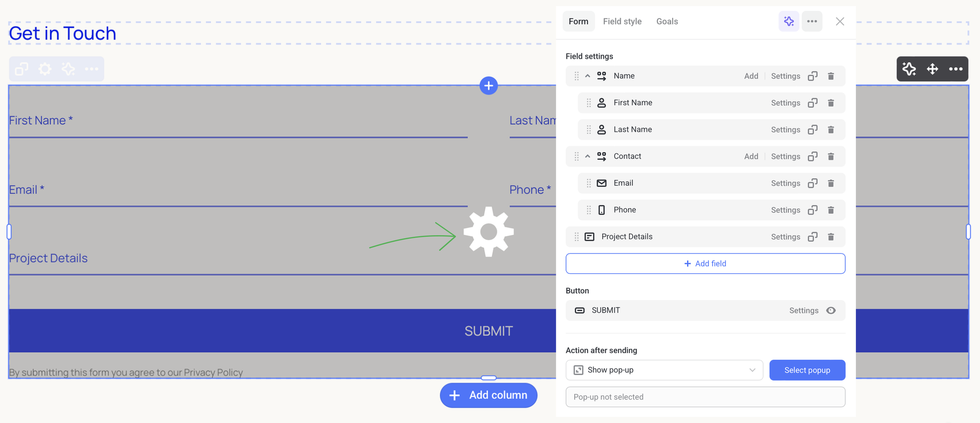Click the AI sparkle icon in panel header
980x423 pixels.
click(789, 21)
